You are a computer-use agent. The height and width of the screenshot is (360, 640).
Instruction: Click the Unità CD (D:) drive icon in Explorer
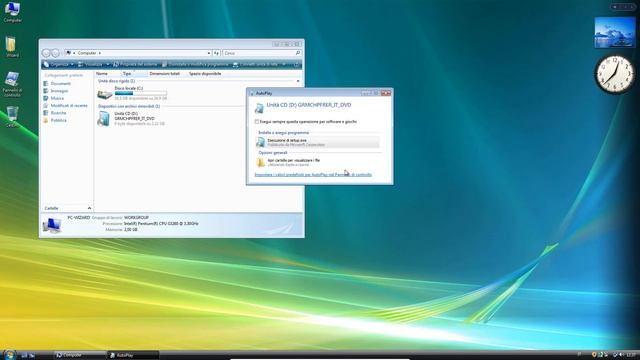(x=104, y=118)
